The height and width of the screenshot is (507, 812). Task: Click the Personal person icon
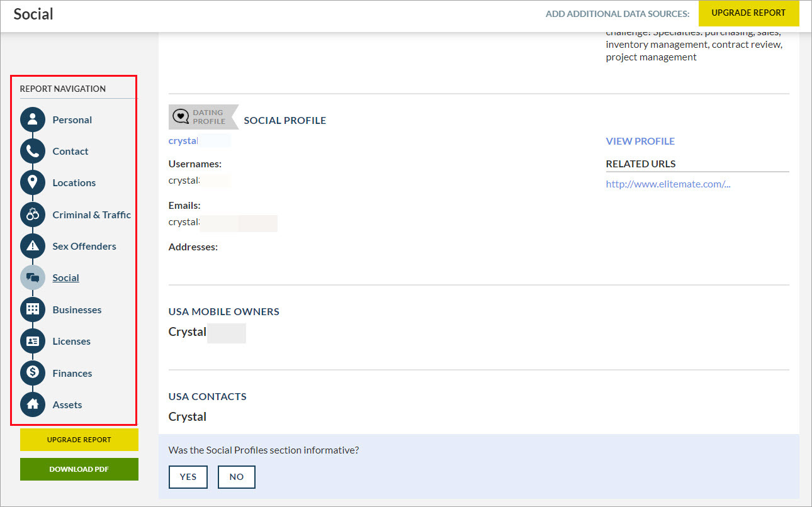tap(33, 120)
